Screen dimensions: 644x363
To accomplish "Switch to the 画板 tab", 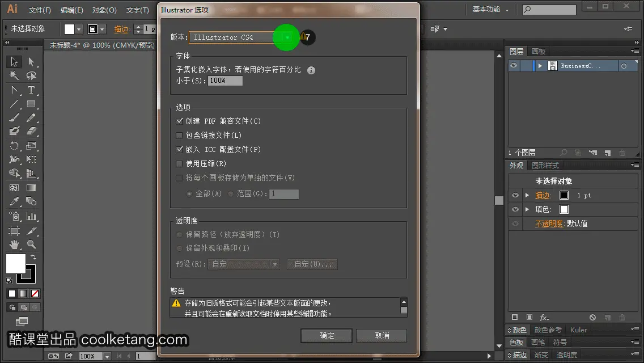I will click(x=539, y=52).
